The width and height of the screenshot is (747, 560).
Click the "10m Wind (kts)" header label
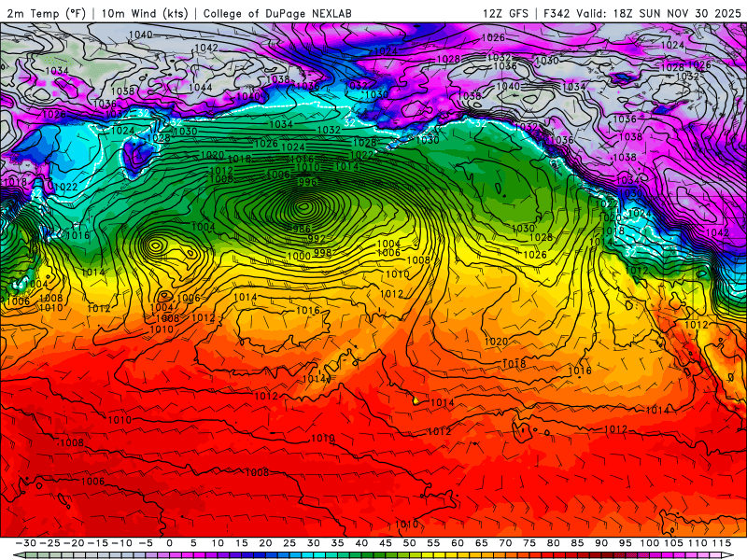pos(145,13)
